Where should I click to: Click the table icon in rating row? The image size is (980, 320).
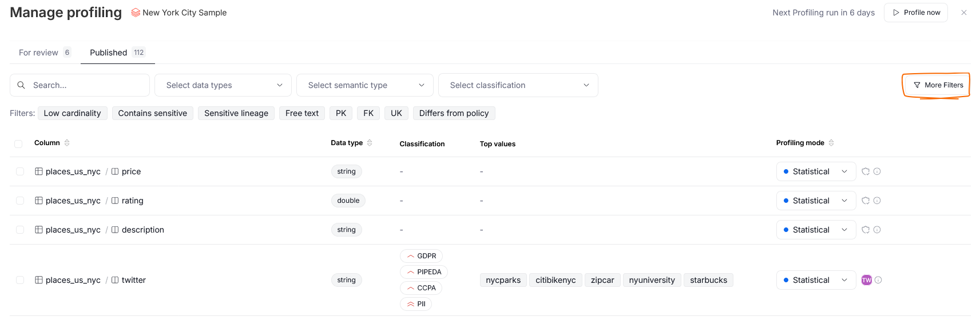click(x=39, y=201)
